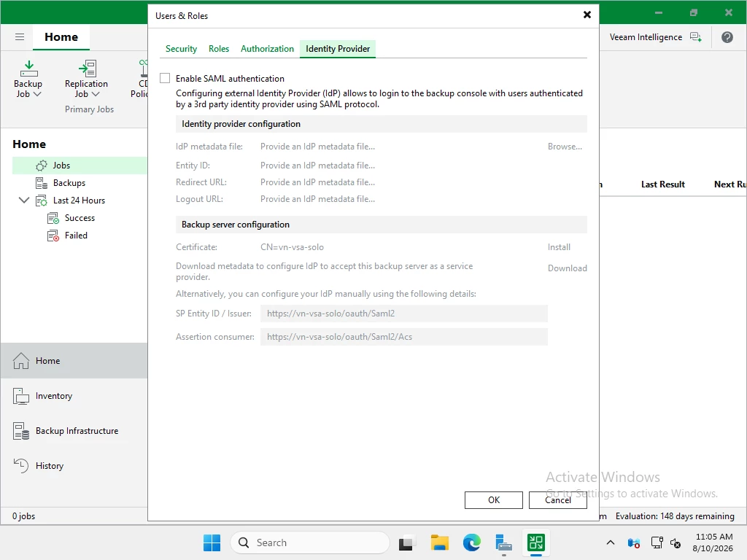Click the remote desktop taskbar app icon

pyautogui.click(x=503, y=542)
